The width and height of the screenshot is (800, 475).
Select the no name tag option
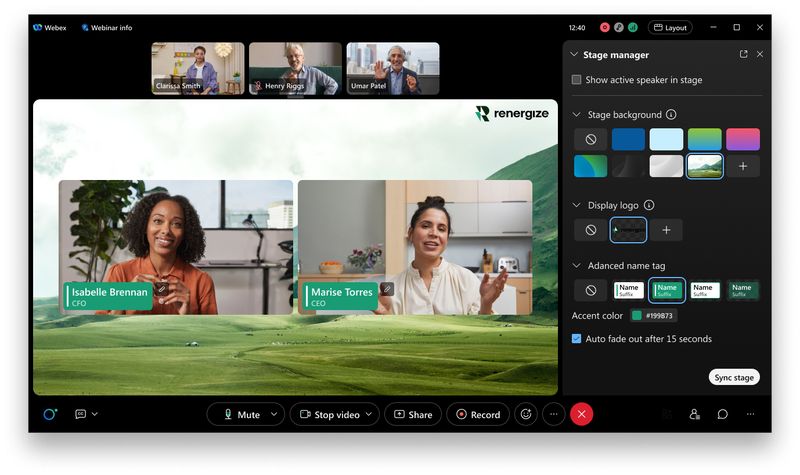(x=591, y=291)
